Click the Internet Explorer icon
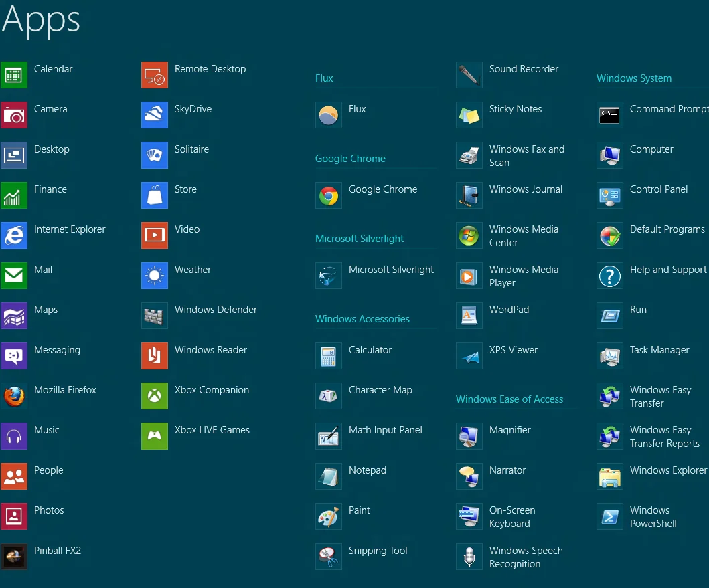Screen dimensions: 709x588 13,235
